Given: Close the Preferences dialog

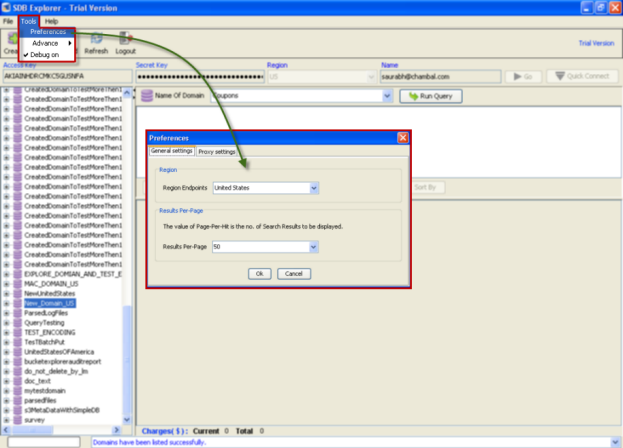Looking at the screenshot, I should [x=402, y=138].
